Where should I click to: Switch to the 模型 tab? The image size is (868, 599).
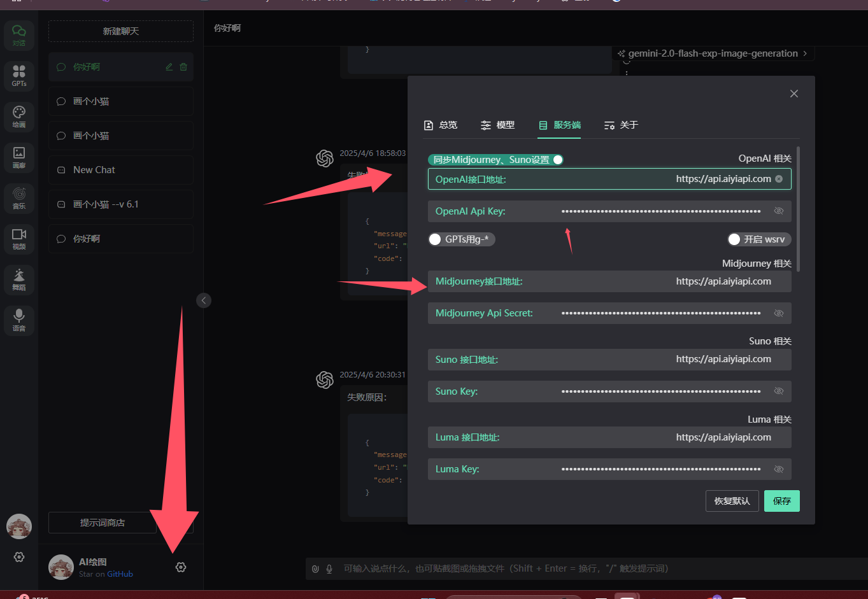(x=497, y=125)
